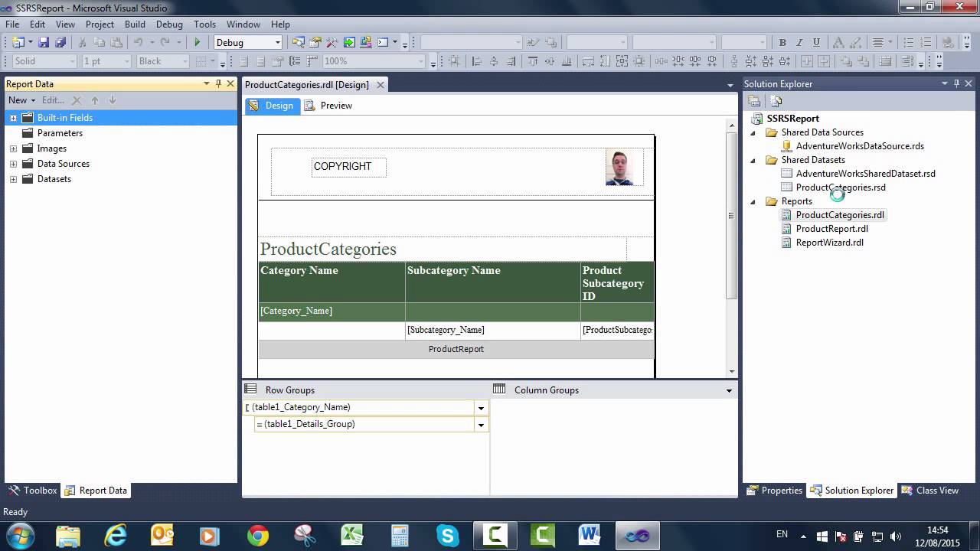Image resolution: width=980 pixels, height=551 pixels.
Task: Expand the Images node in Report Data
Action: click(13, 148)
